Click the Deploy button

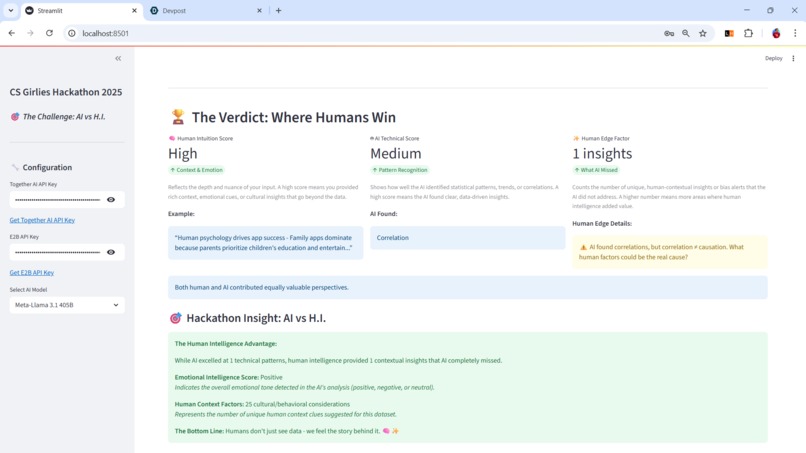(x=773, y=59)
